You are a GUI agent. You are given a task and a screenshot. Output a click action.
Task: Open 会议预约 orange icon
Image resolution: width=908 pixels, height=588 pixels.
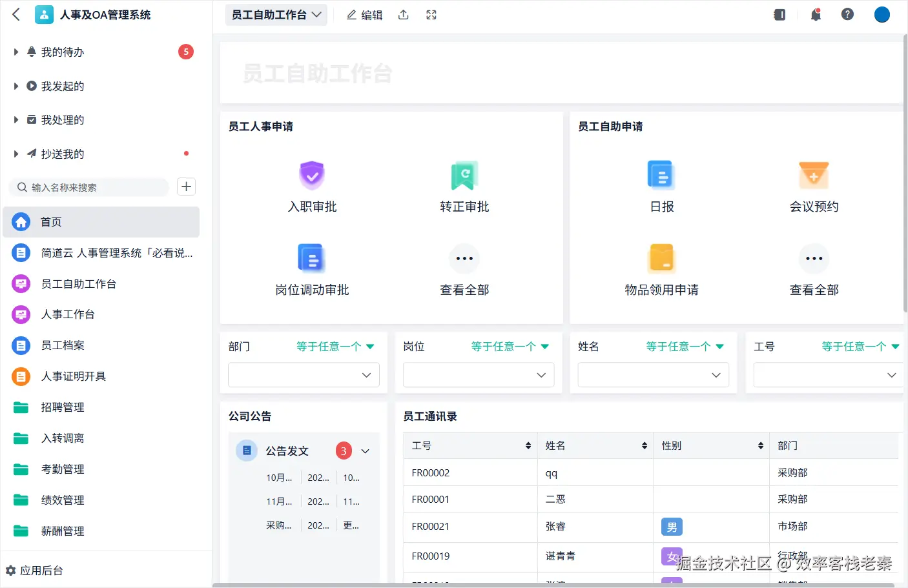(814, 175)
